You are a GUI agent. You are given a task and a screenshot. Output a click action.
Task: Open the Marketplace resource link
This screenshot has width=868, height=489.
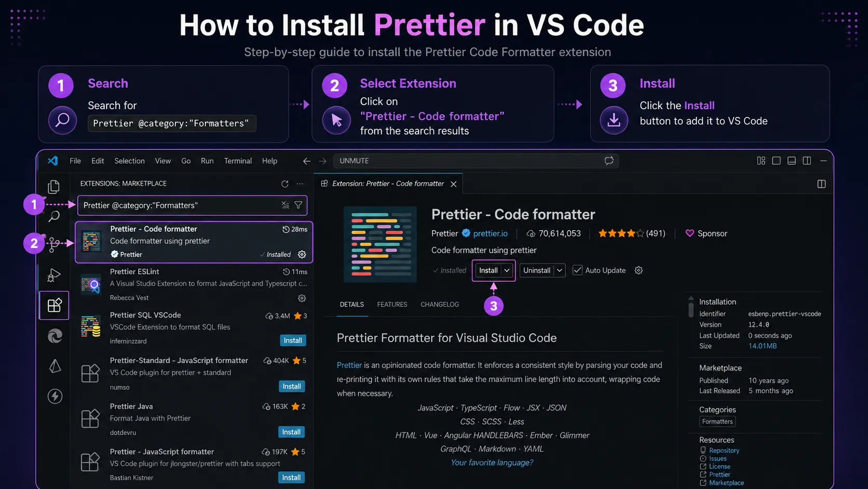727,483
